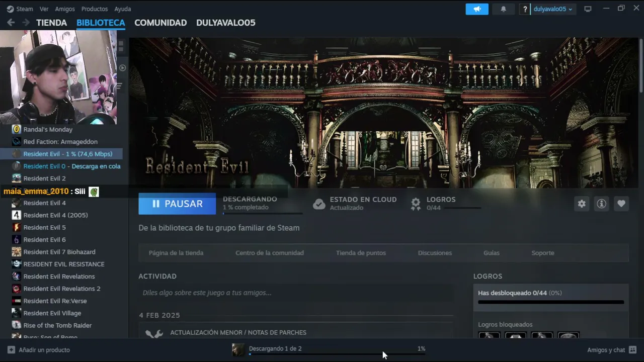Click the Resident Evil Revelations 2 icon

coord(17,289)
